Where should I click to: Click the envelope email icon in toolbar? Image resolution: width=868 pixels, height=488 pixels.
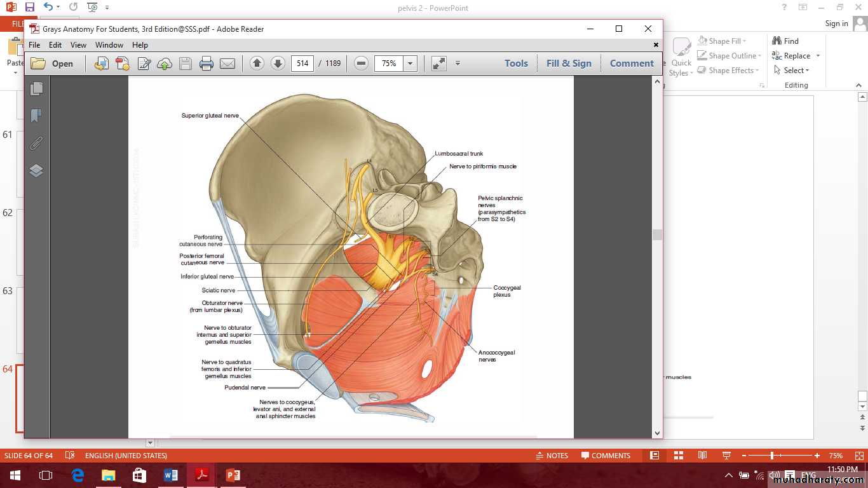click(x=227, y=64)
